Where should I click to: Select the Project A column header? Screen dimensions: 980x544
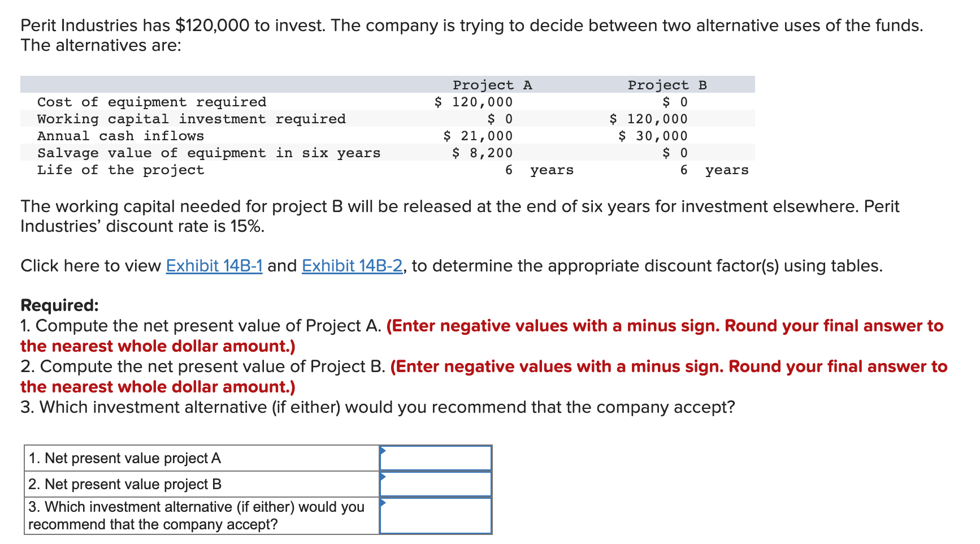point(492,84)
